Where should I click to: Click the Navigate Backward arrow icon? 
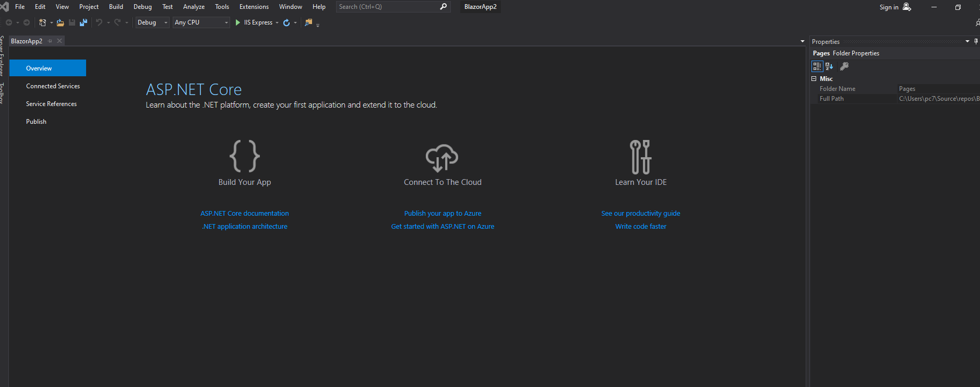coord(9,22)
